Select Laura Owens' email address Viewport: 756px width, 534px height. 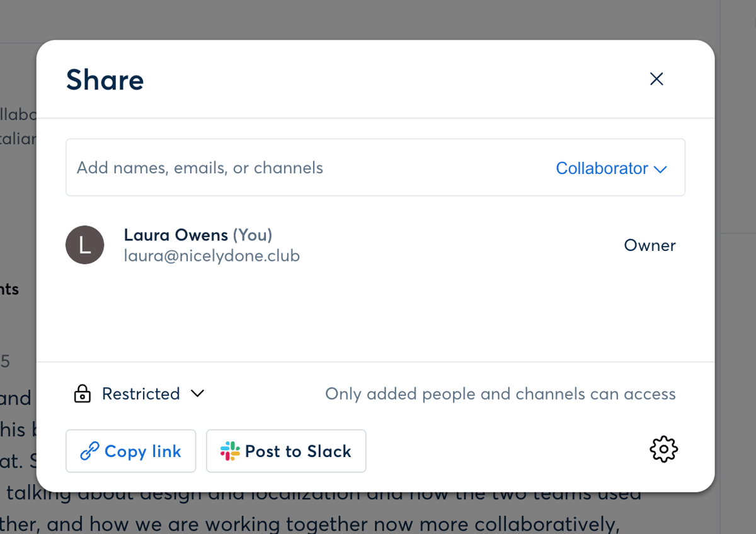(x=212, y=255)
